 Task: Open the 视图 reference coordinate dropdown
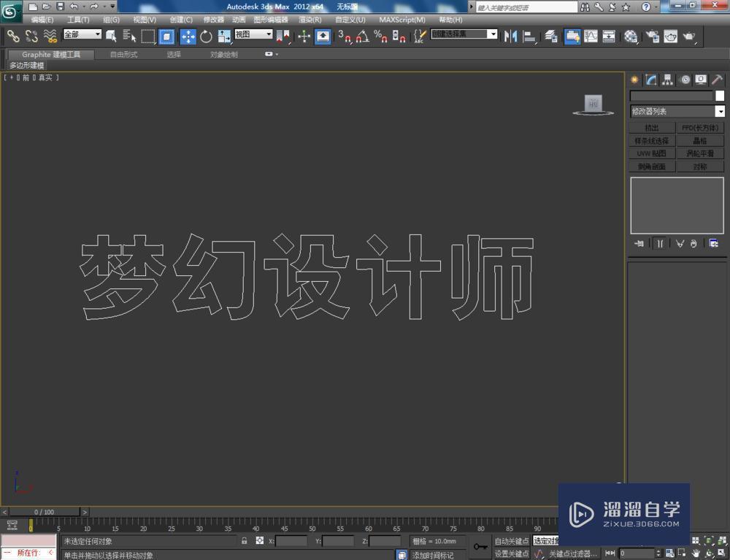(x=252, y=34)
